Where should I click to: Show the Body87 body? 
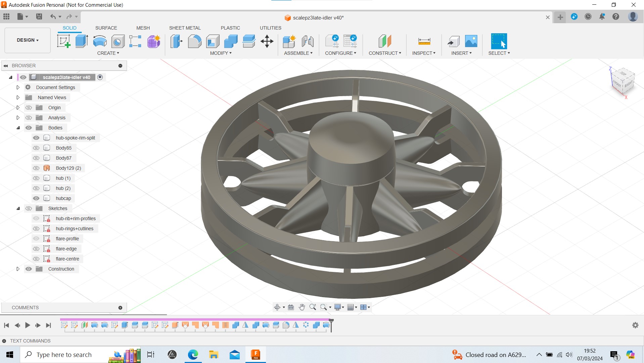coord(36,158)
